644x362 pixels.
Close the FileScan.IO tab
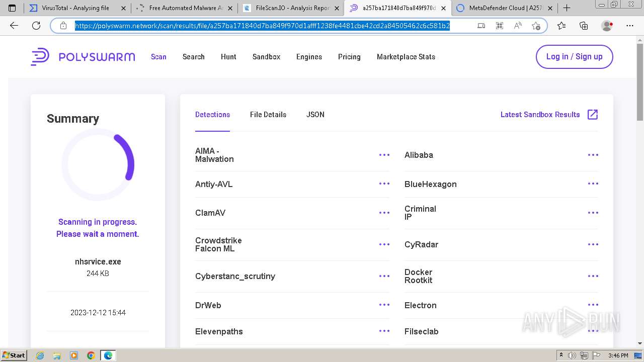(337, 8)
